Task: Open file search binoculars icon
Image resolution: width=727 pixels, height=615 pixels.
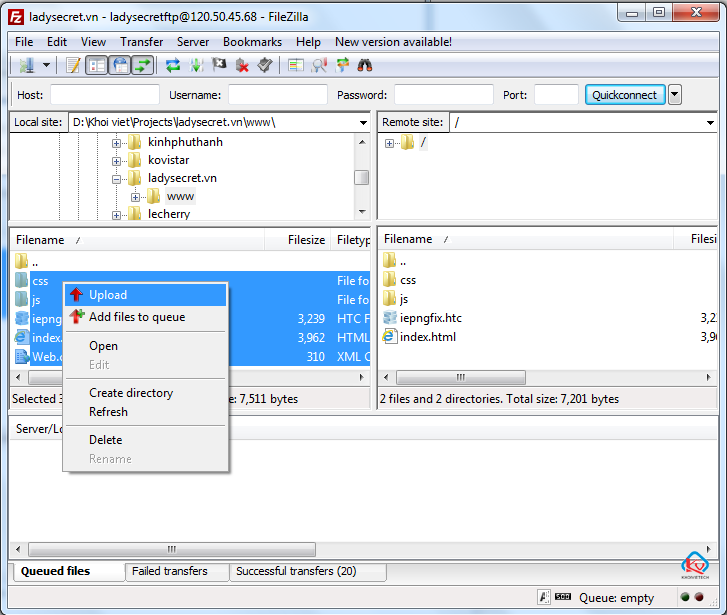Action: click(365, 65)
